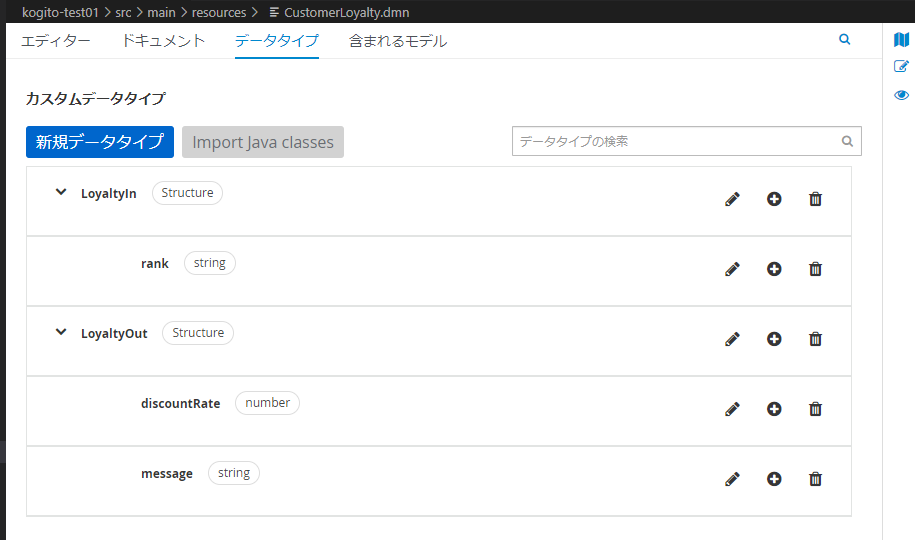Edit the rank field with its pencil icon

coord(732,269)
